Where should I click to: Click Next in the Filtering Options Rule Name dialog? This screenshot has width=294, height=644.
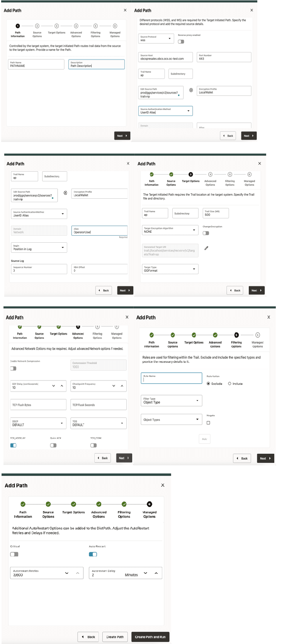[x=265, y=458]
